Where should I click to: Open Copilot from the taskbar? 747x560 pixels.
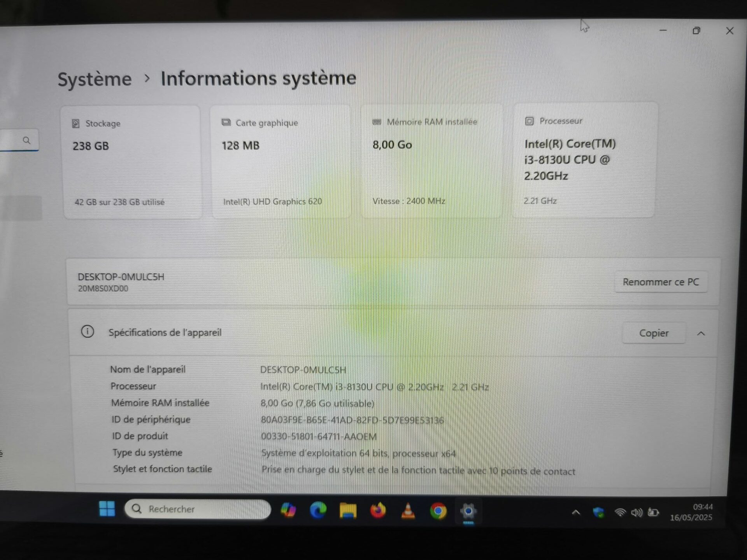[x=288, y=510]
